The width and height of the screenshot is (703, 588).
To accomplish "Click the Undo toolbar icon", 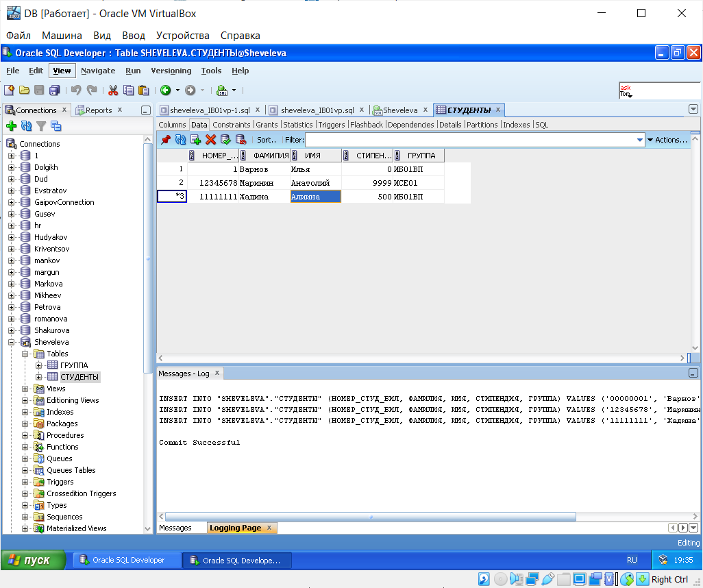I will [76, 90].
